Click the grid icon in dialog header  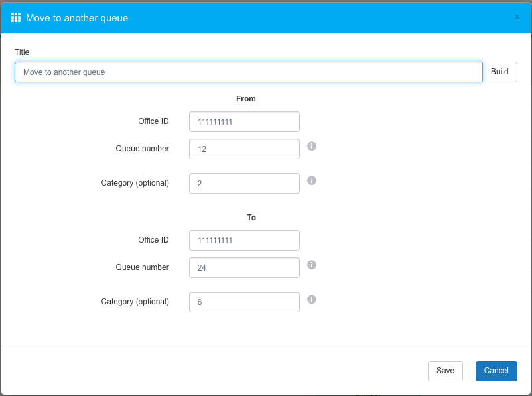coord(16,18)
